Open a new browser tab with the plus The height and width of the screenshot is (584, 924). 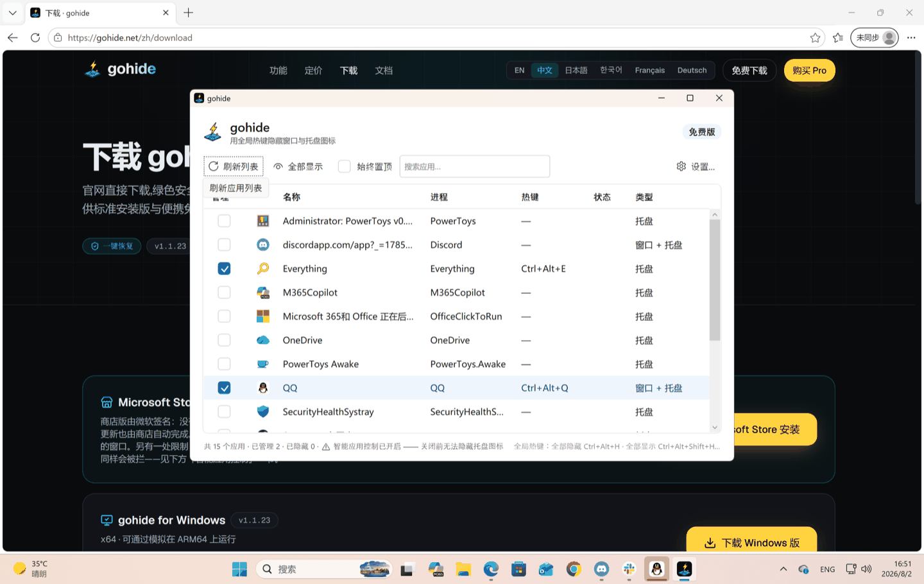[x=188, y=13]
